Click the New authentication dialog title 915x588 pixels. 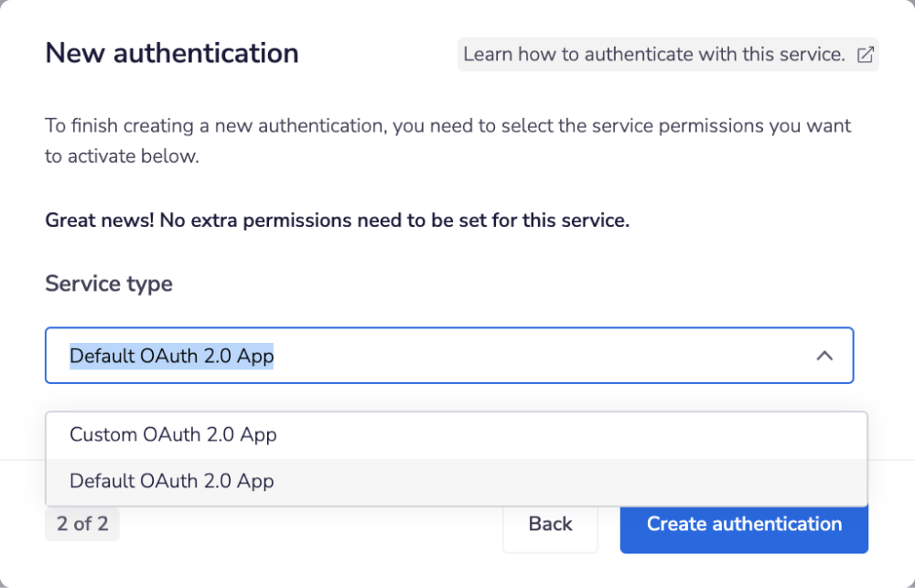(171, 53)
